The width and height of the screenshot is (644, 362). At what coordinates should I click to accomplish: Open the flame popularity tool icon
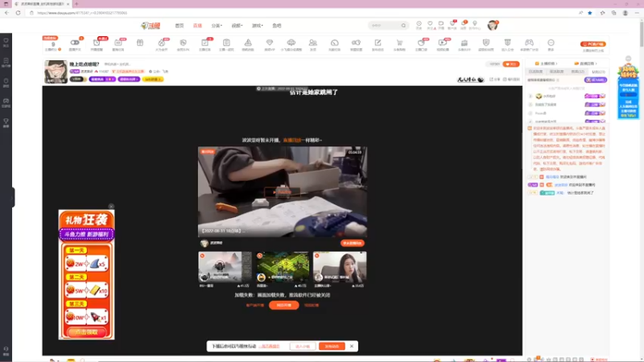click(162, 44)
